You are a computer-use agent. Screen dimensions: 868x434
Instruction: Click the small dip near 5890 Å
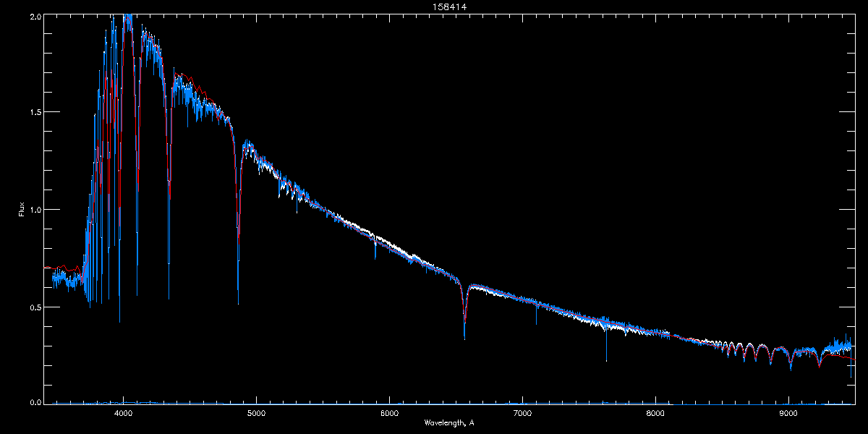click(x=375, y=250)
